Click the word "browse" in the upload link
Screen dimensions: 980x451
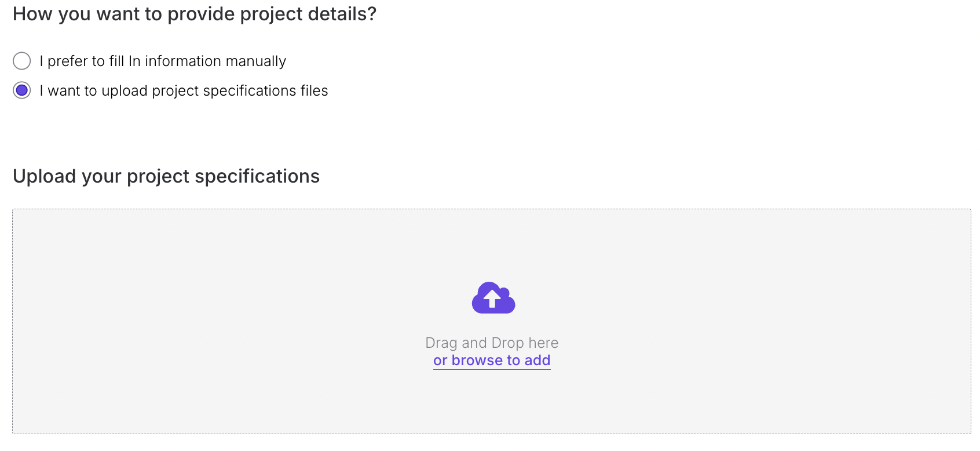477,361
